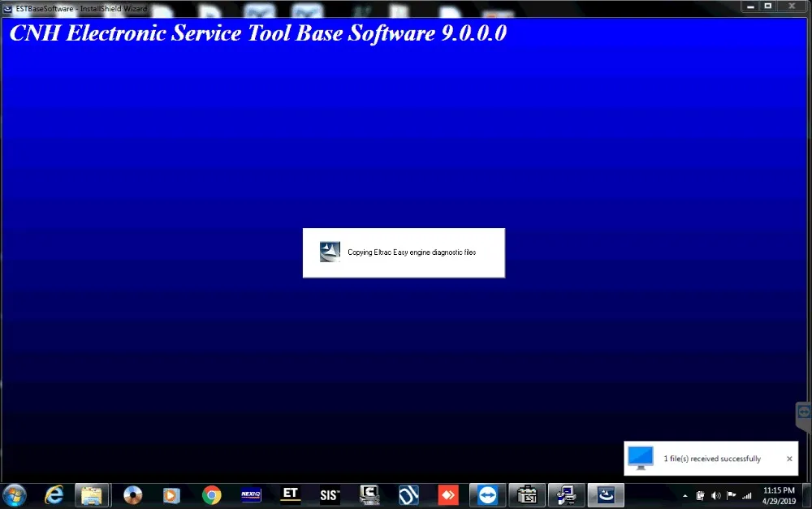Open the network signal tray icon
812x509 pixels.
[x=747, y=496]
